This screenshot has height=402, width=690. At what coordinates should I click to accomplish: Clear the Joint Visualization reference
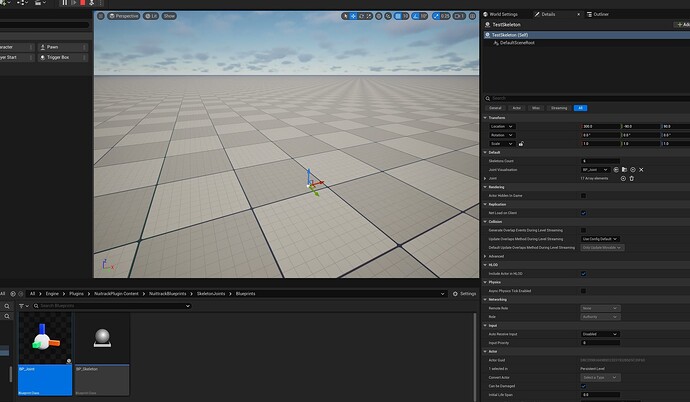(640, 170)
